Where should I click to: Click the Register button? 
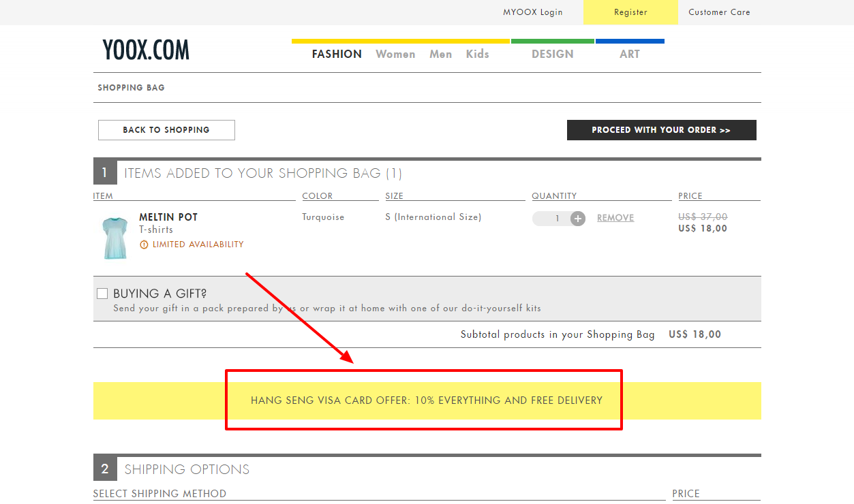[630, 12]
